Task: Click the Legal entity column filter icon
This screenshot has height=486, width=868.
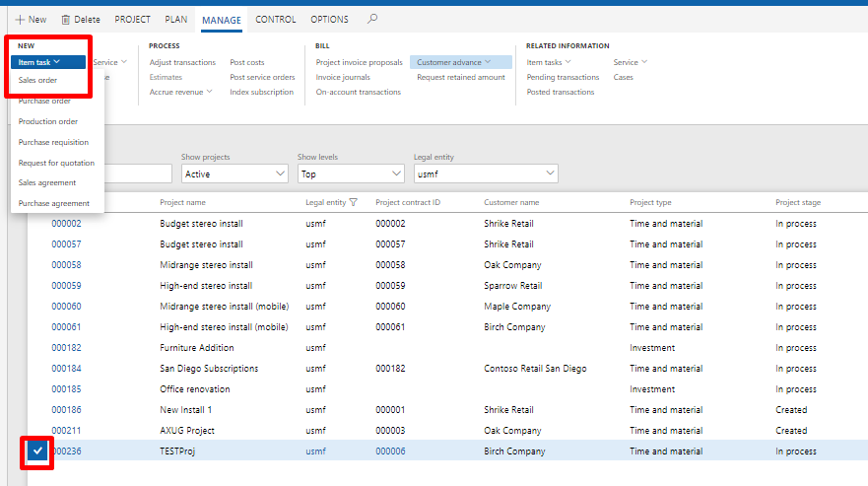Action: tap(354, 202)
